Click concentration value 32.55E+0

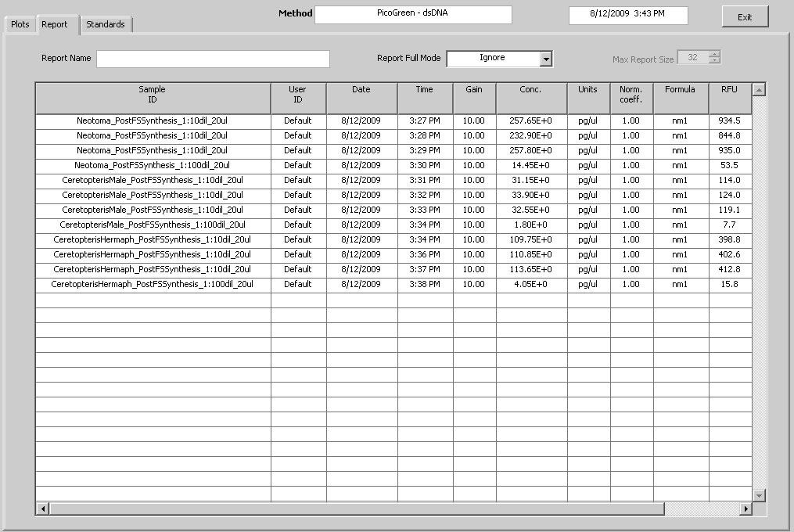click(531, 210)
